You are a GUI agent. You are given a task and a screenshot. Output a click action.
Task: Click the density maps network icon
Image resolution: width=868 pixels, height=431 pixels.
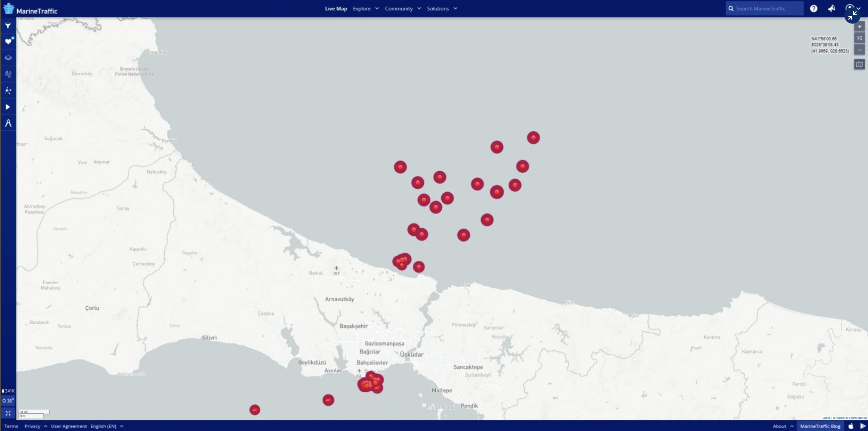(8, 90)
